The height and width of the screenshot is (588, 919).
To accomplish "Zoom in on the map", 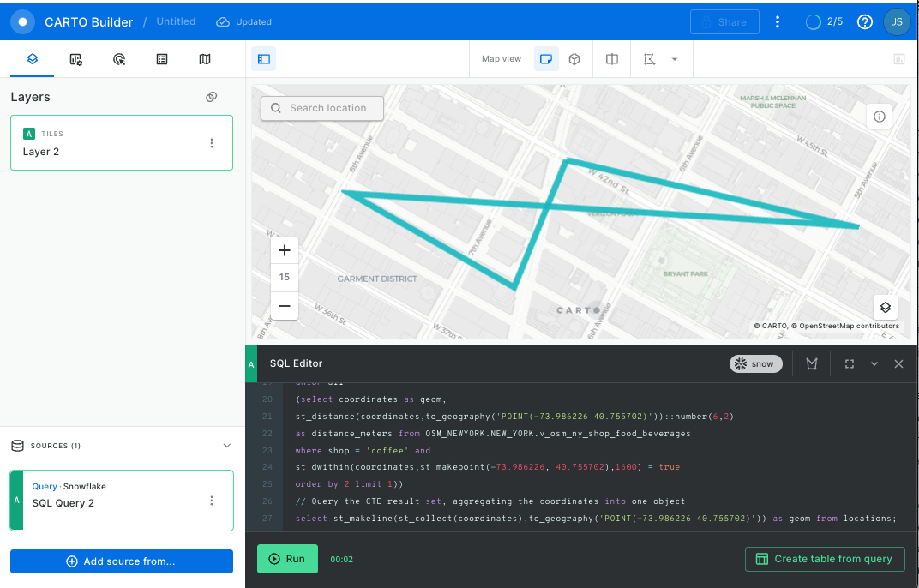I will pos(285,251).
